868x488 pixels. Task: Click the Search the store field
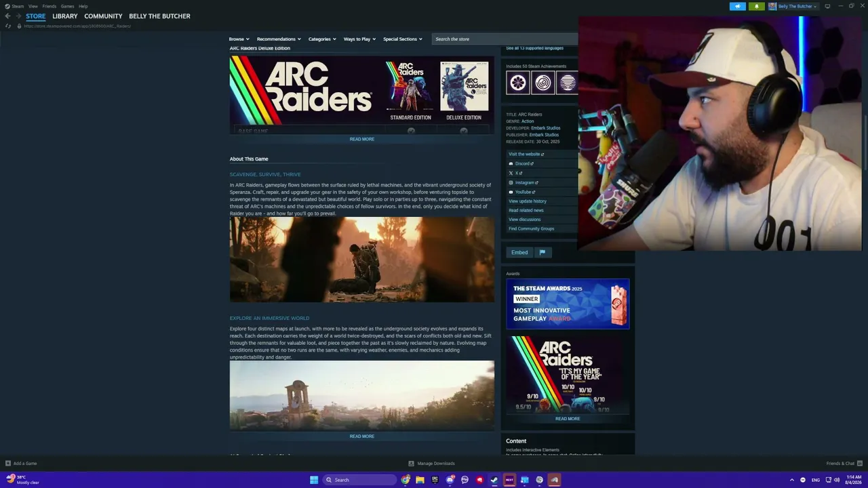(505, 39)
